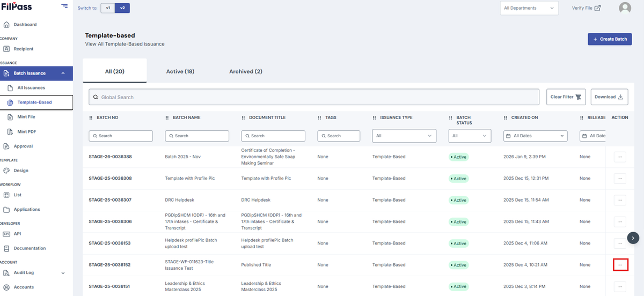Screen dimensions: 644x296
Task: Click date '2025 Dec 3, 8:14 PM'
Action: (x=525, y=286)
